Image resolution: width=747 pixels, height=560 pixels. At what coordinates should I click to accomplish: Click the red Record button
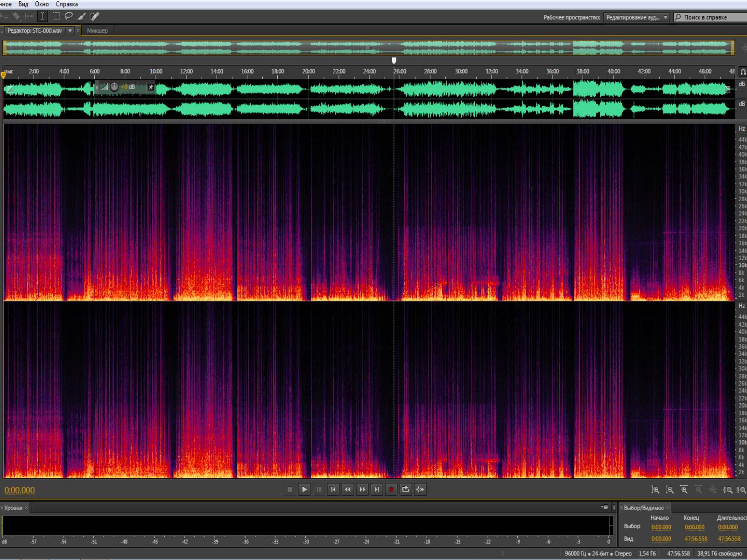point(391,490)
